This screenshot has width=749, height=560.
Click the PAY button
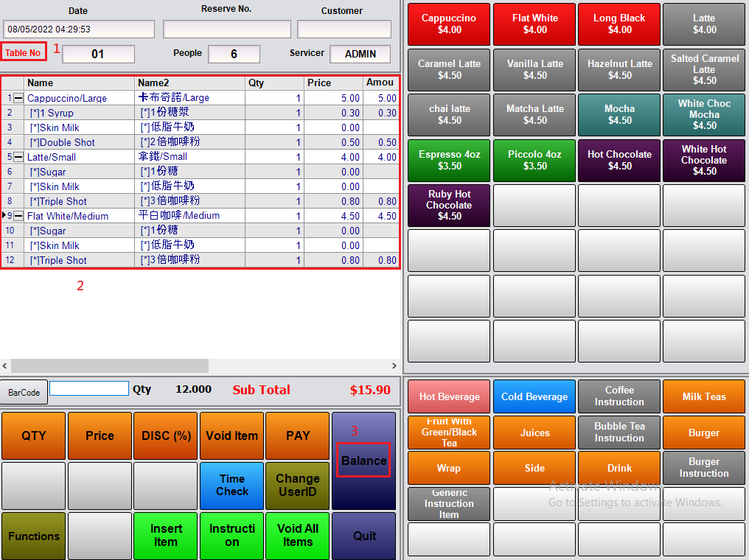click(298, 435)
